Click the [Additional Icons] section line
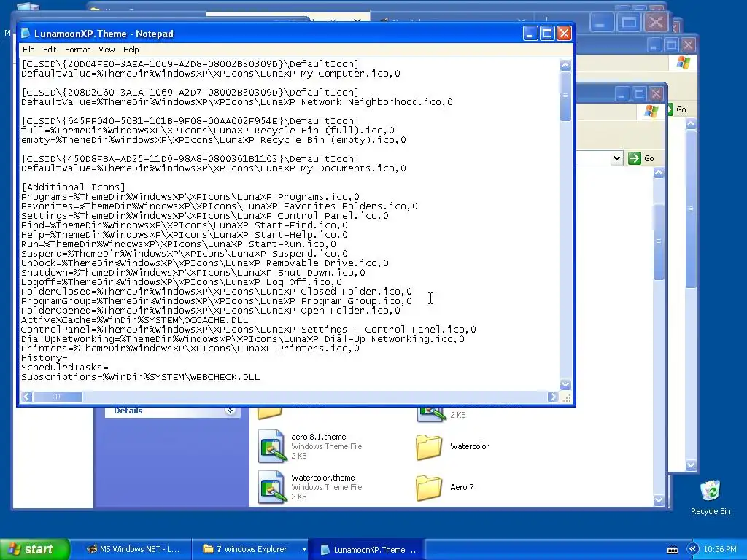This screenshot has height=560, width=747. coord(74,187)
